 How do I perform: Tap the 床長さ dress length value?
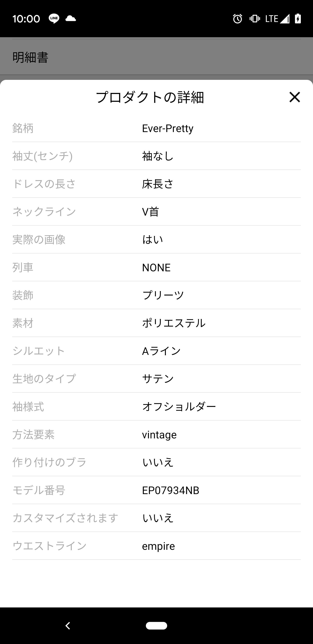[158, 184]
